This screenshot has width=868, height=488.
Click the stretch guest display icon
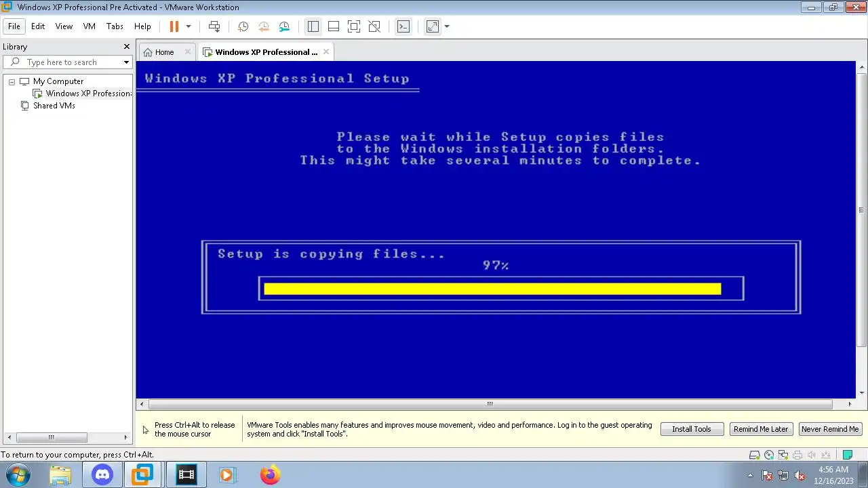433,26
